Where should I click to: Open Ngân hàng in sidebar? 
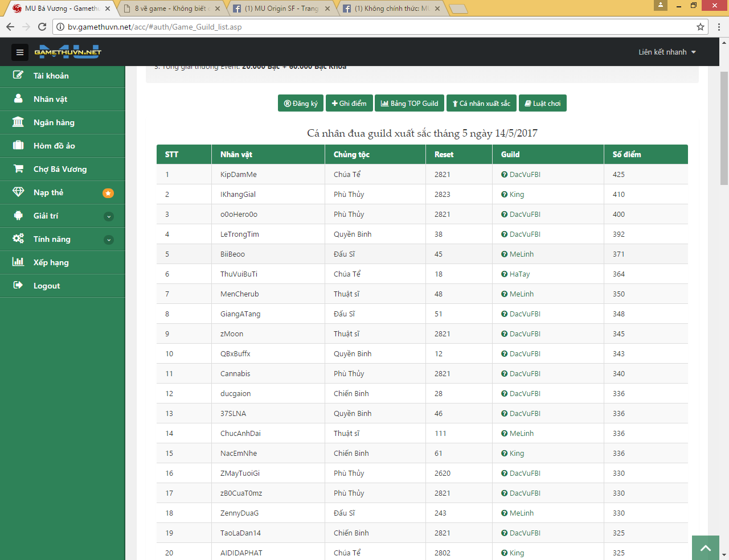point(63,122)
